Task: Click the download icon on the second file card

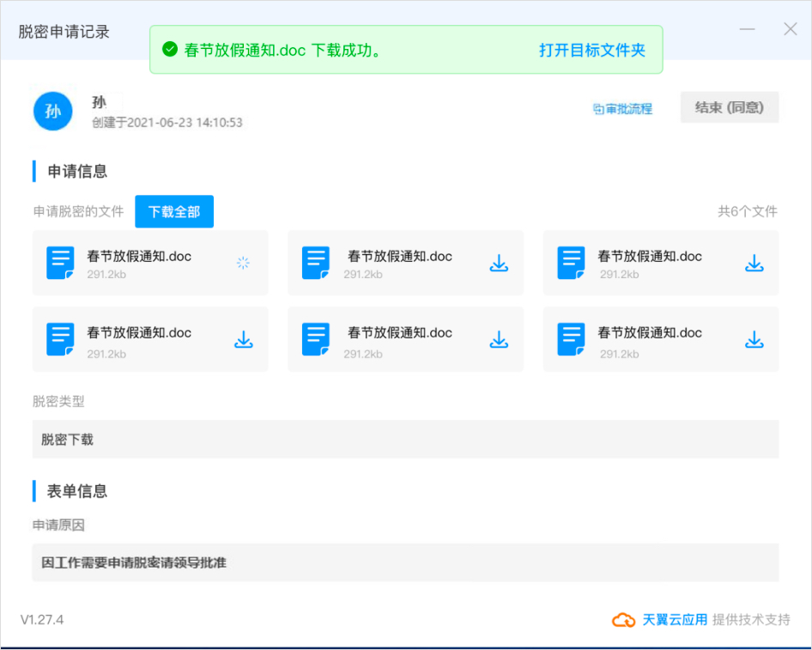Action: click(x=498, y=263)
